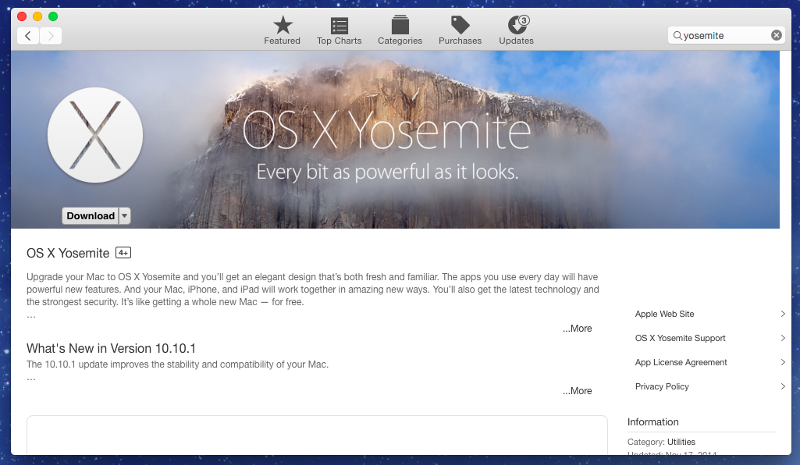Open the Top Charts list
This screenshot has width=800, height=465.
[x=339, y=31]
